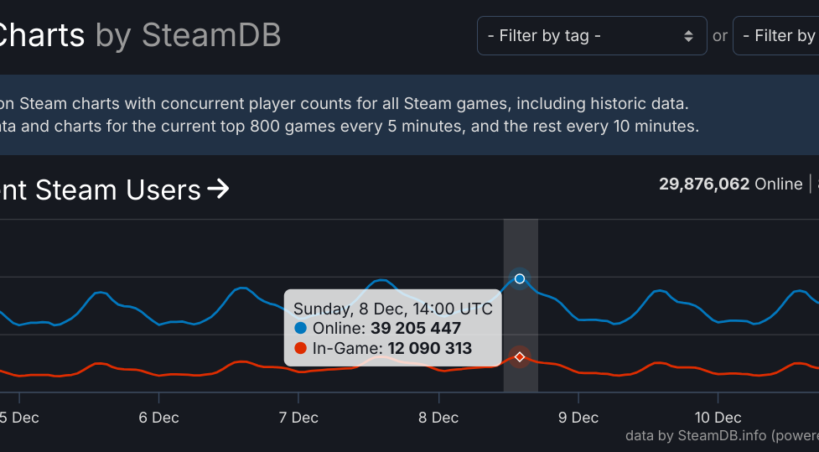Click the blue Online data point marker on chart
This screenshot has width=819, height=452.
[520, 278]
